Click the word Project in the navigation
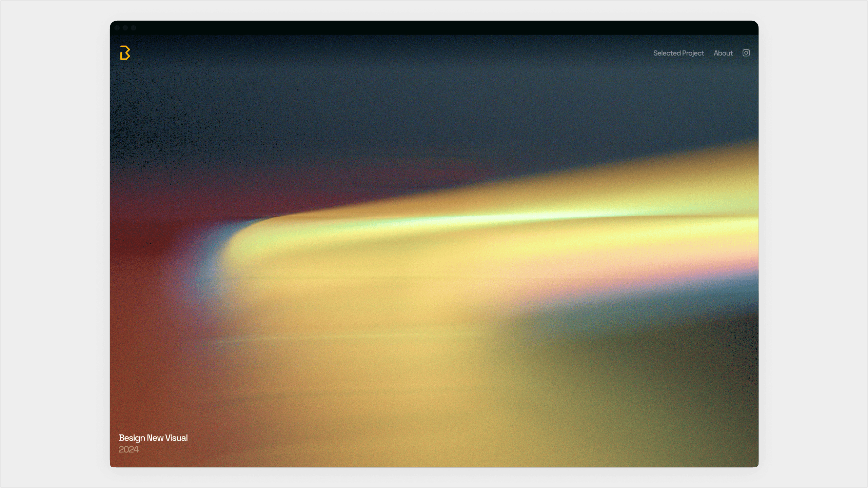Screen dimensions: 868x488 (693, 53)
